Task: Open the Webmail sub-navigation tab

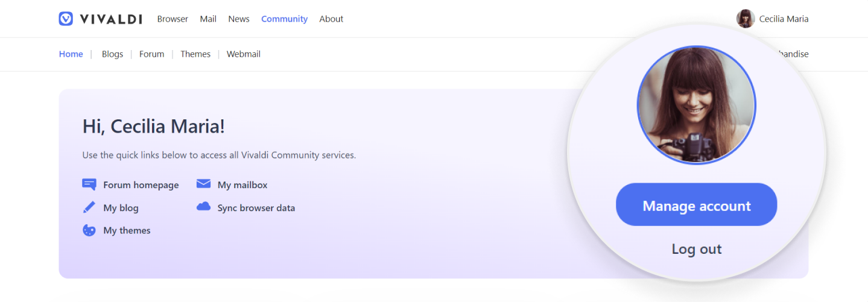Action: [244, 54]
